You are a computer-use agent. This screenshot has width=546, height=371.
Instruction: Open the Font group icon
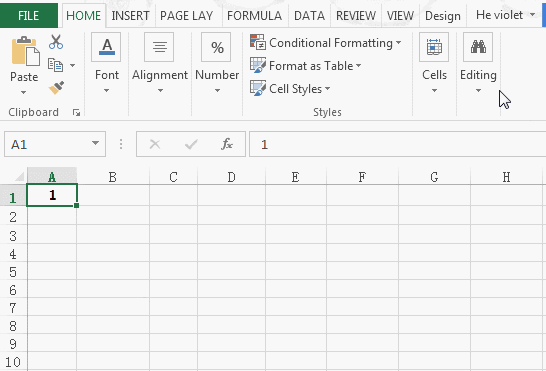pyautogui.click(x=106, y=47)
